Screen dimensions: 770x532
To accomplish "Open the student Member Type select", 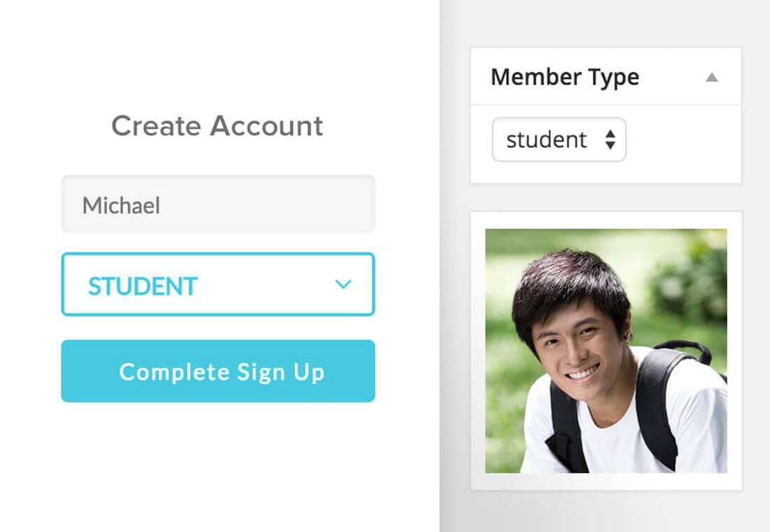I will tap(559, 140).
